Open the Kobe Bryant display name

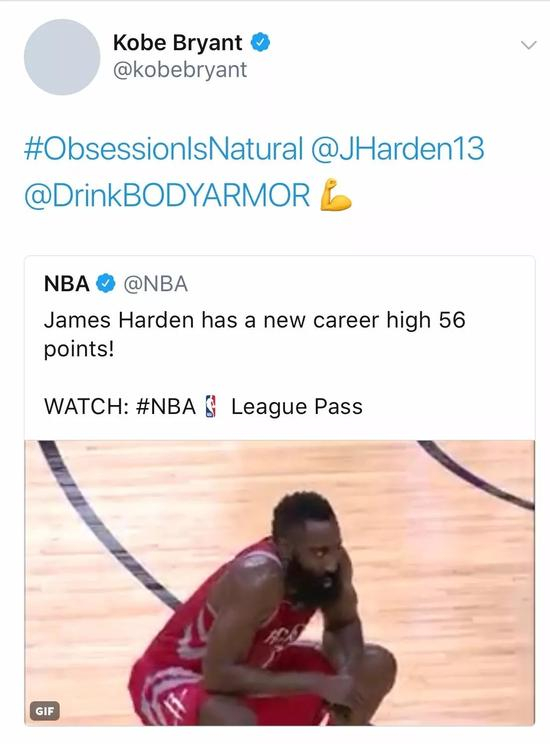177,43
